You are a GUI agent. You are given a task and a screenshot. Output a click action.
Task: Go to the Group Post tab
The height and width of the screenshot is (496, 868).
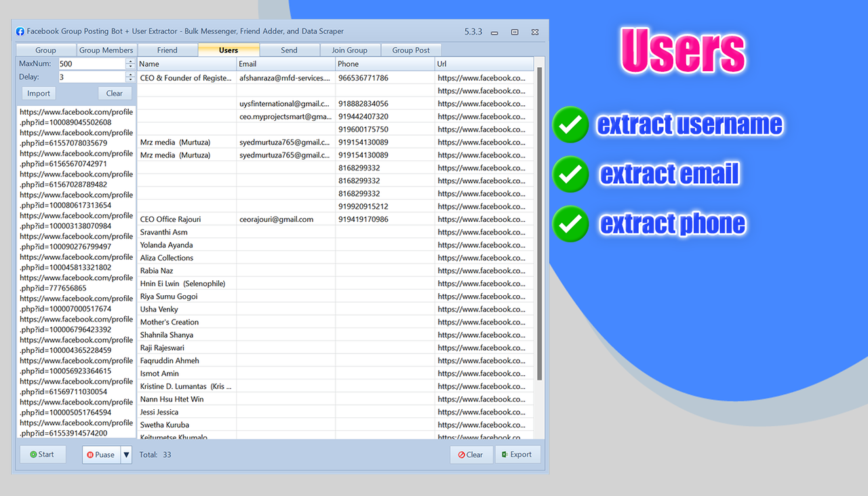[411, 50]
